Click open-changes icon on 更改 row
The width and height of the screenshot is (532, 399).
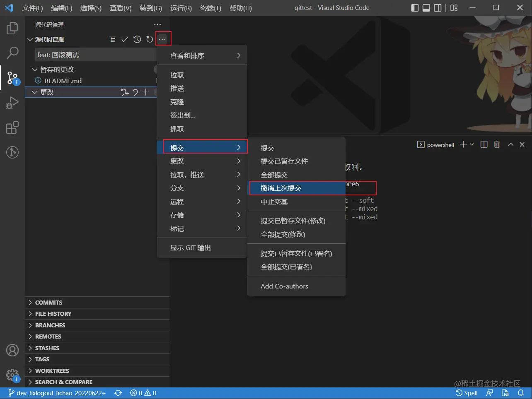click(124, 92)
